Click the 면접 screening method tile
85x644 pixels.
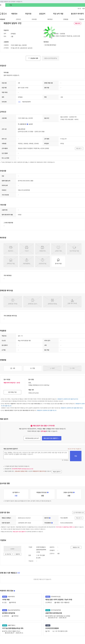tap(33, 368)
